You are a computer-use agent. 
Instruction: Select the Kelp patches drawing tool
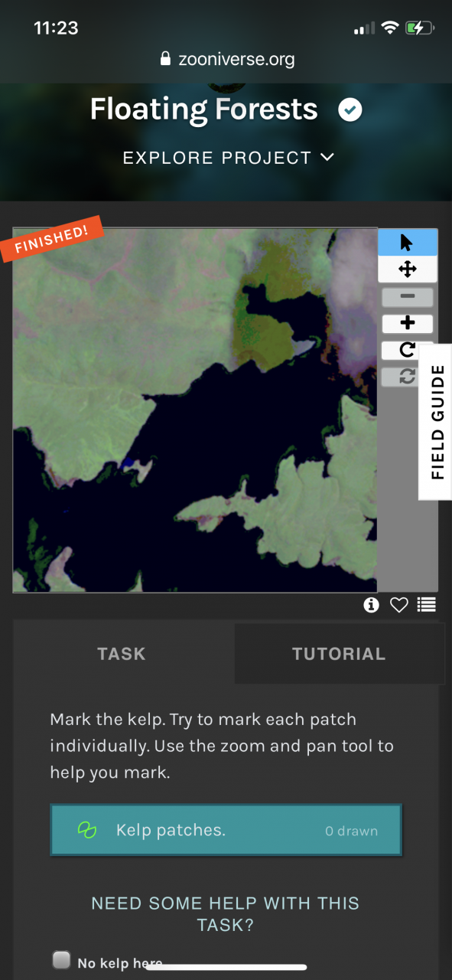[x=226, y=830]
